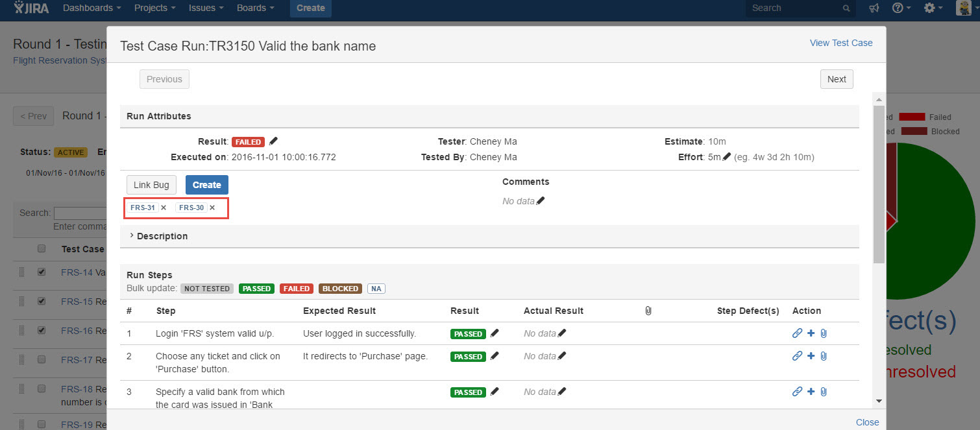Click the dialog vertical scrollbar thumb
Image resolution: width=980 pixels, height=430 pixels.
pyautogui.click(x=879, y=184)
